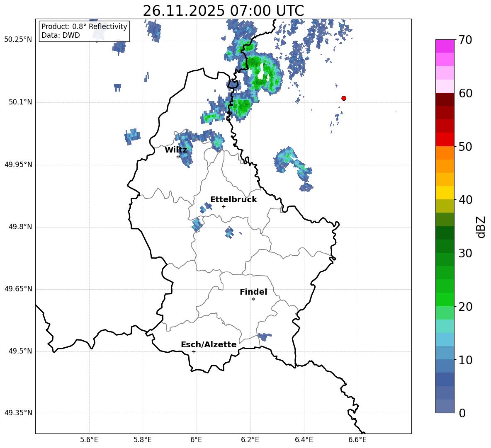Click the magenta top colorbar segment
The height and width of the screenshot is (448, 491).
point(445,46)
